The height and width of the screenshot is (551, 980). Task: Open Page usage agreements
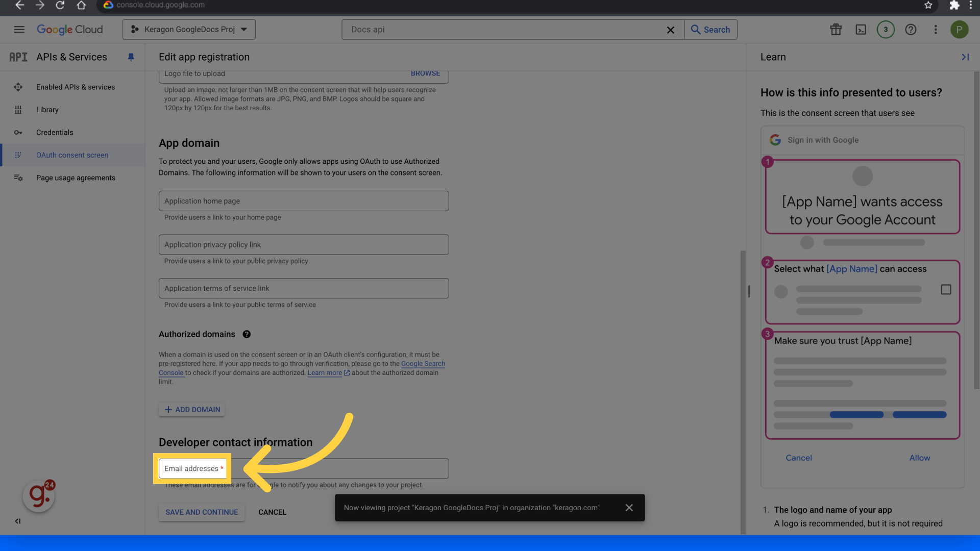[x=72, y=178]
